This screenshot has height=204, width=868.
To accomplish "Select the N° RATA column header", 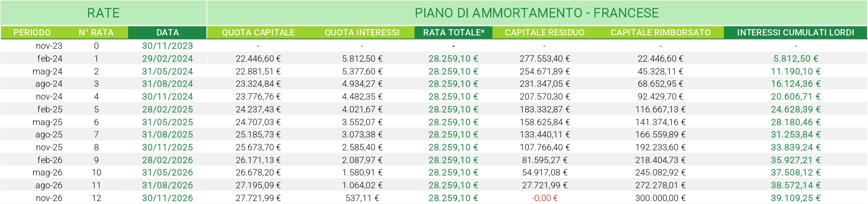I will [96, 33].
